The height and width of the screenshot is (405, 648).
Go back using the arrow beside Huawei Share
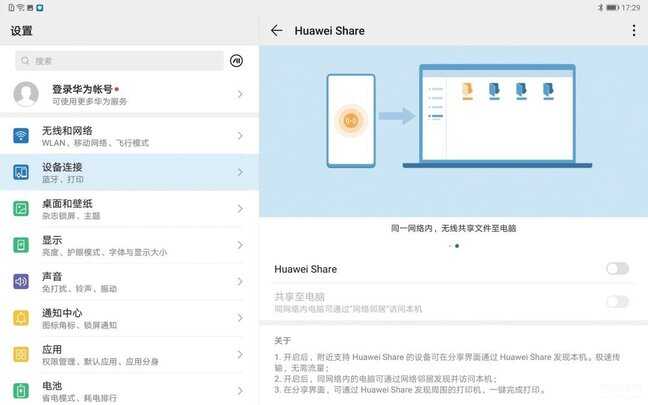276,31
